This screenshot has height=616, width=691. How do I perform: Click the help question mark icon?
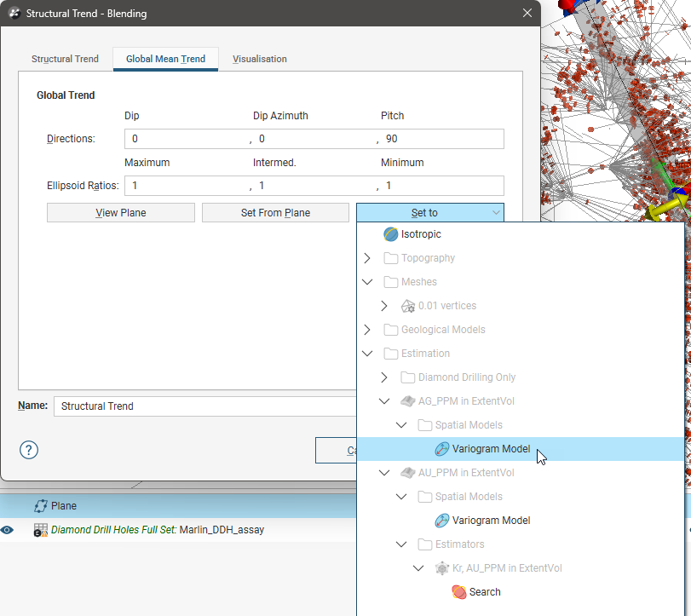29,450
